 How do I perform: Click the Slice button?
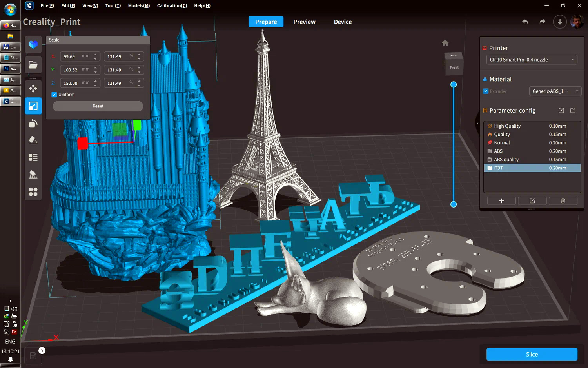532,354
